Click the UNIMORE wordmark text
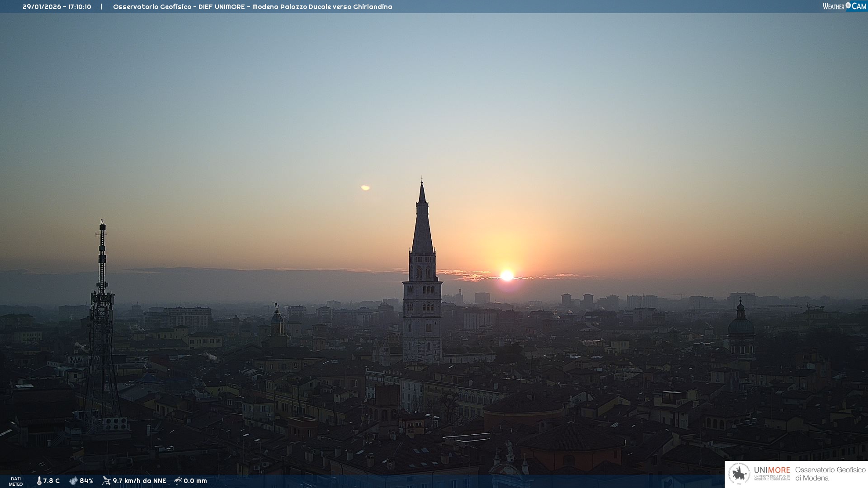The image size is (868, 488). [x=772, y=470]
